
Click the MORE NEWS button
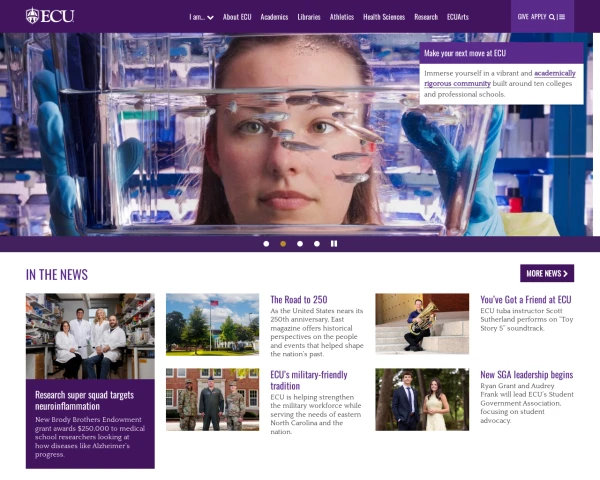[547, 273]
